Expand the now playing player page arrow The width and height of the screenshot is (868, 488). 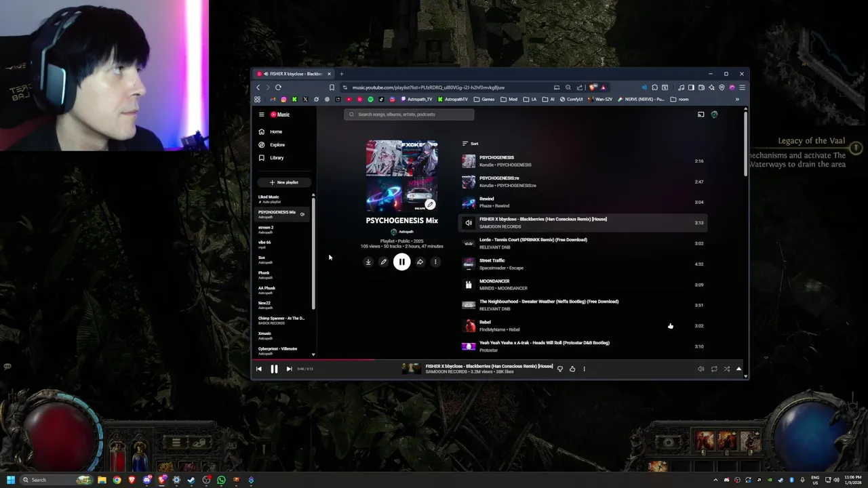738,369
